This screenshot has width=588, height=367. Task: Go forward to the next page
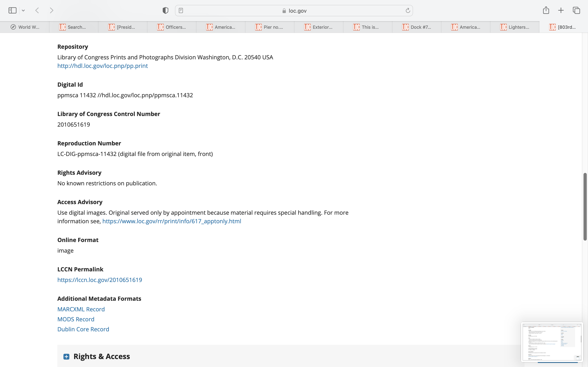(x=51, y=10)
